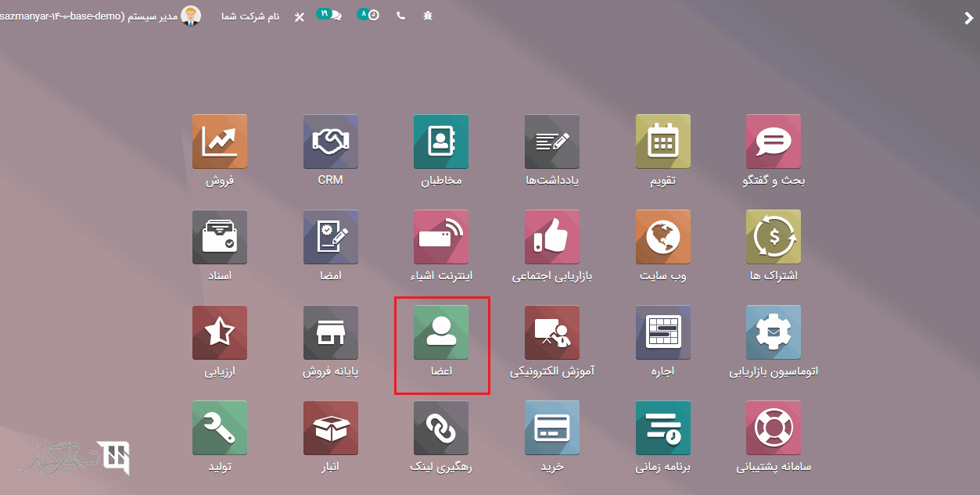Open the Documents (اسناد) app
Image resolution: width=980 pixels, height=495 pixels.
(220, 238)
